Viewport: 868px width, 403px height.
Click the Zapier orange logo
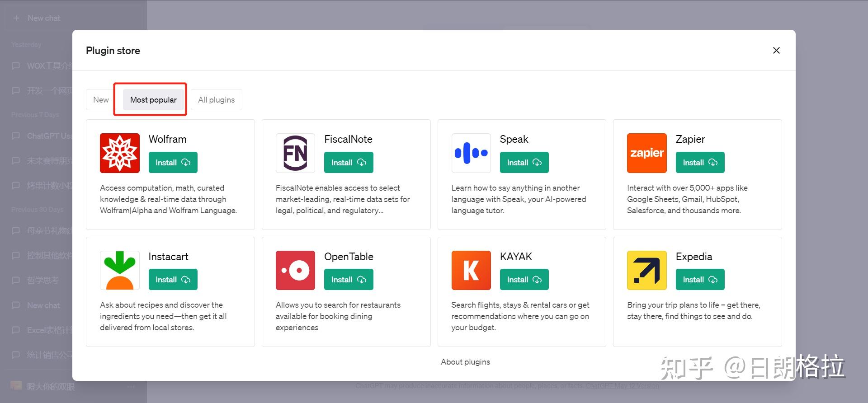[x=647, y=153]
